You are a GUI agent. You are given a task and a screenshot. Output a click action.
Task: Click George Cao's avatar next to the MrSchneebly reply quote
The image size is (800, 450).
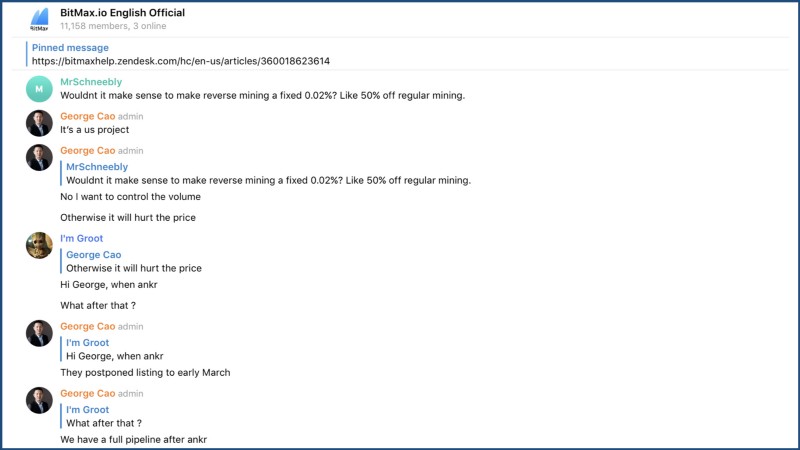click(x=39, y=157)
